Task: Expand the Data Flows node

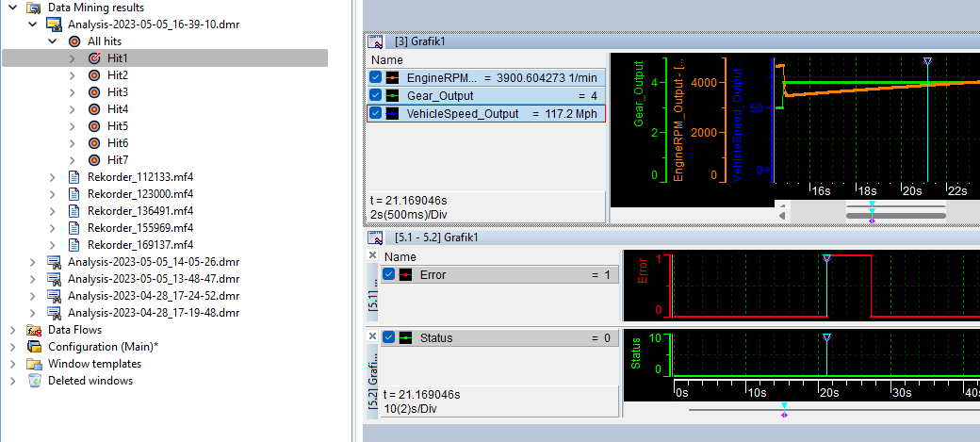Action: coord(12,330)
